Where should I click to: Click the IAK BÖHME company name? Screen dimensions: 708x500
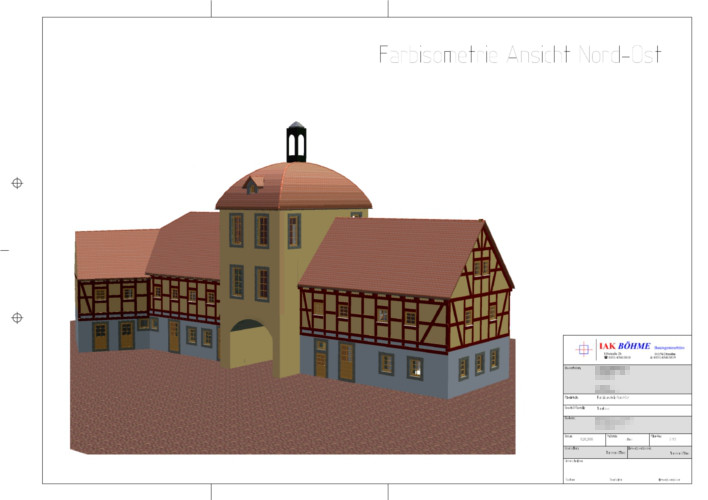pos(624,345)
